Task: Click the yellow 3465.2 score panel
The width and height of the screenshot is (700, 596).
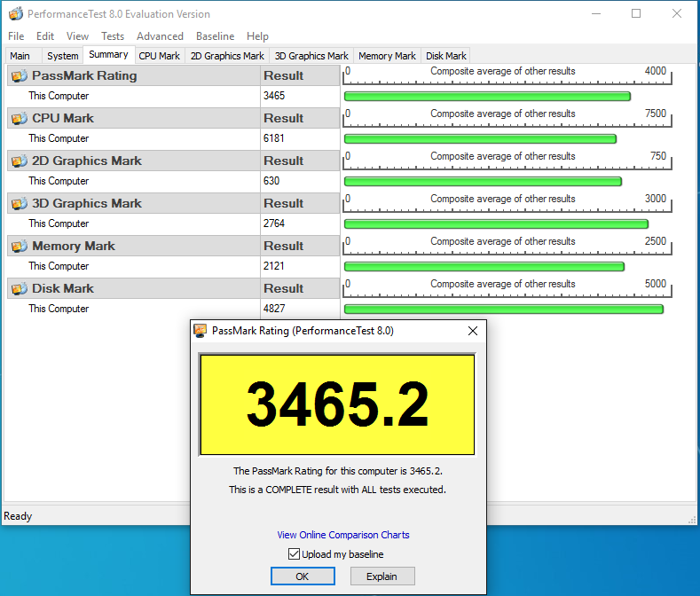Action: coord(337,404)
